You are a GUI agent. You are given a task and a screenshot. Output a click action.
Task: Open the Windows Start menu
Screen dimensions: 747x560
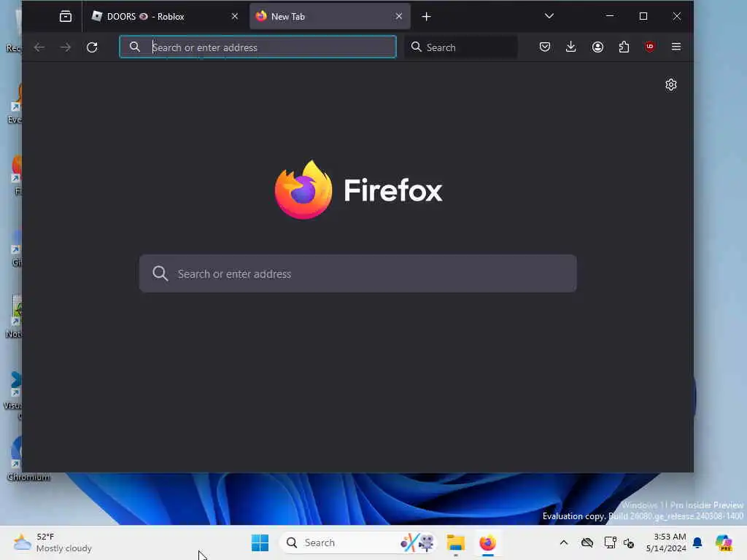pos(260,542)
